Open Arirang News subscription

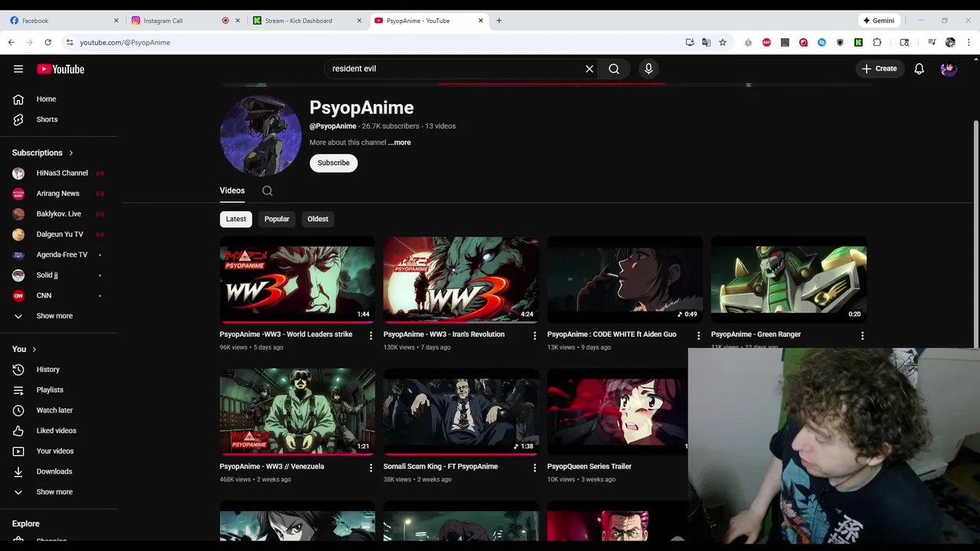(x=59, y=194)
